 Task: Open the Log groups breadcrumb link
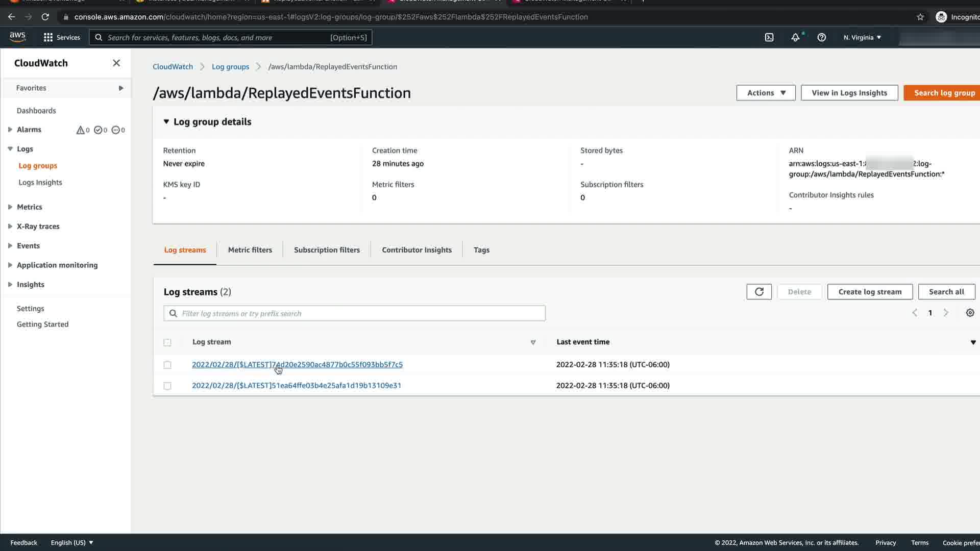230,67
